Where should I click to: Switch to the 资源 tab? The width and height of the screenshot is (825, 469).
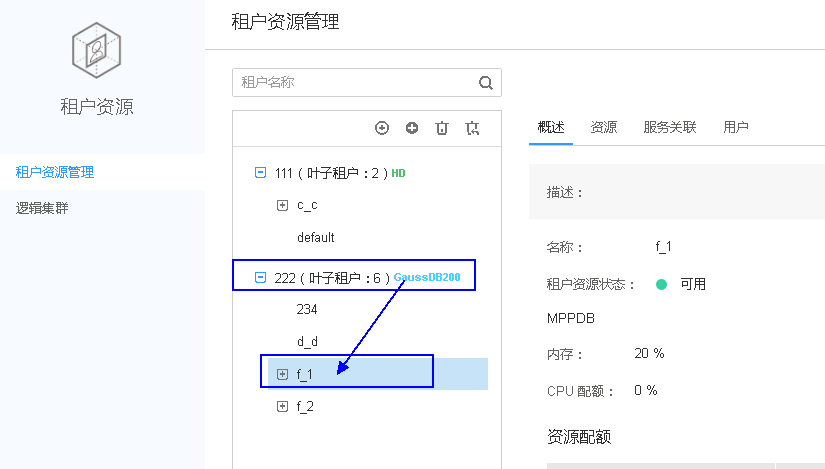pyautogui.click(x=603, y=127)
